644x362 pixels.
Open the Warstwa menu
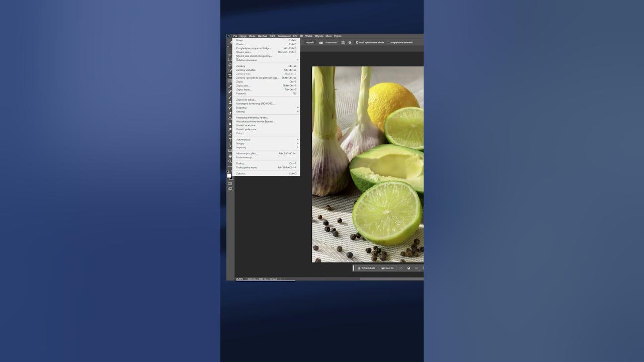(263, 36)
